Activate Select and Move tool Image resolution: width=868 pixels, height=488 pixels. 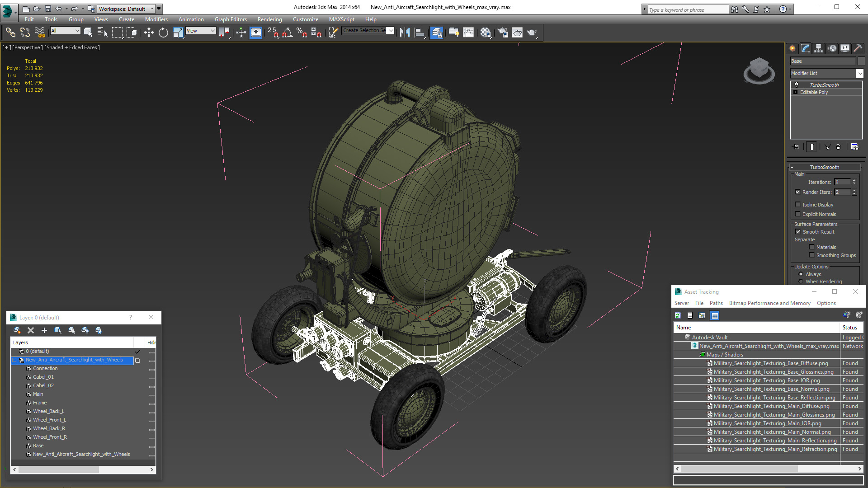point(149,32)
